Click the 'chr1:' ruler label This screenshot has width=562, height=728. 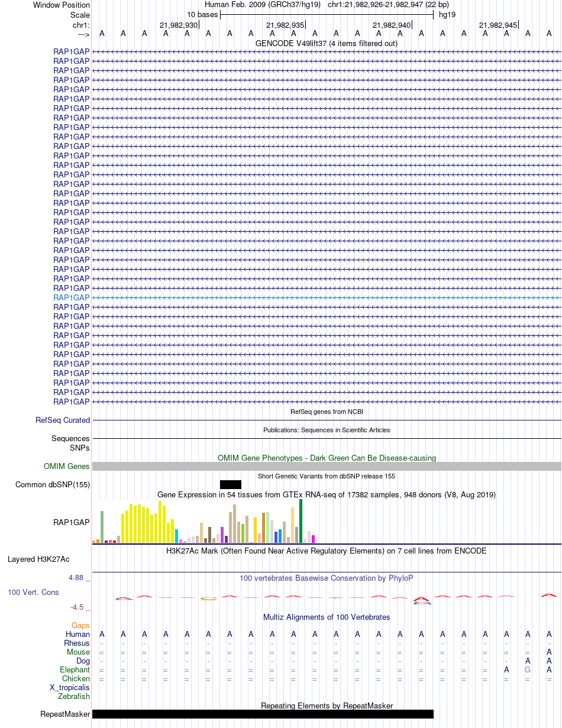coord(81,25)
